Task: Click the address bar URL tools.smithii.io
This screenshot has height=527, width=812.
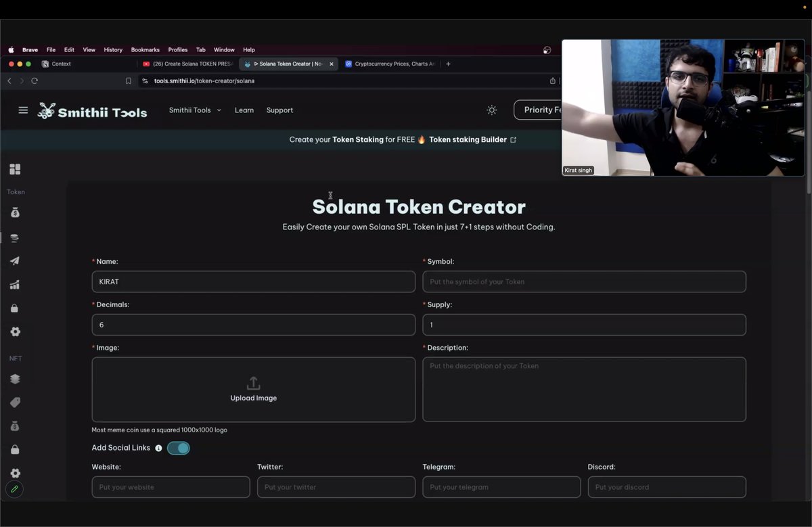Action: 204,81
